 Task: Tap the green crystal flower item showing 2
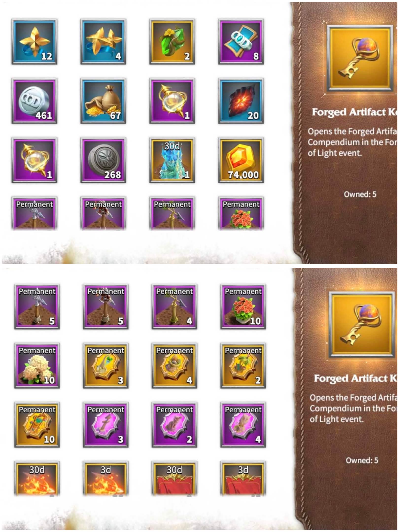(172, 42)
